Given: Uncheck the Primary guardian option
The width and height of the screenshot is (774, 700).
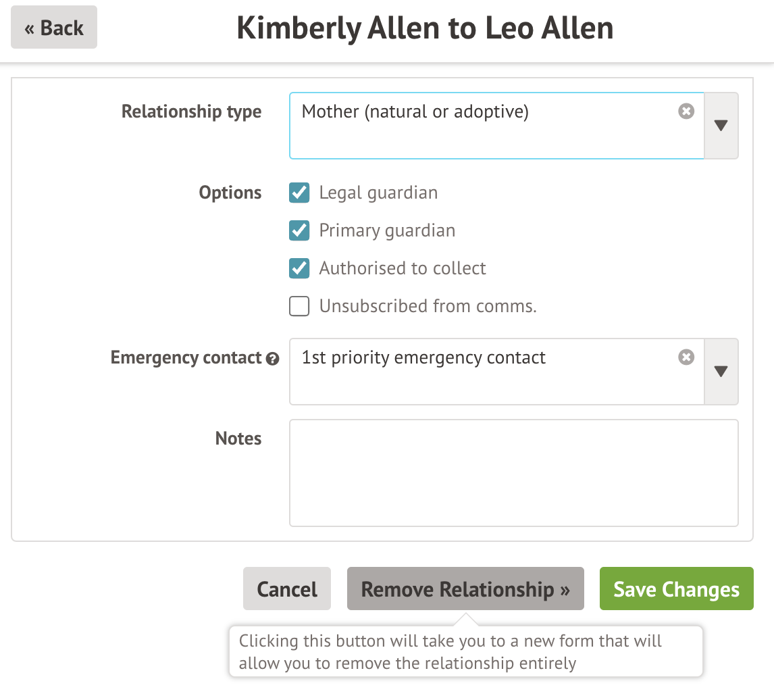Looking at the screenshot, I should [299, 230].
